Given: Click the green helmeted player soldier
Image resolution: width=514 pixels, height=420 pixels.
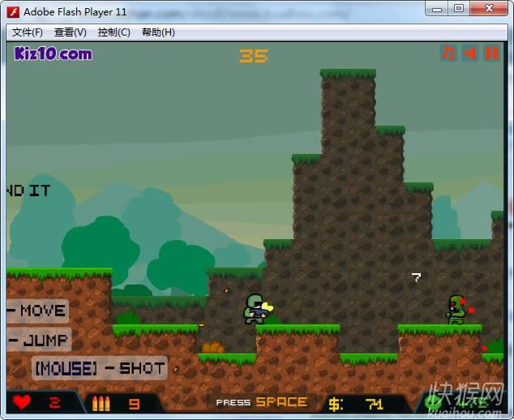Looking at the screenshot, I should [x=255, y=309].
